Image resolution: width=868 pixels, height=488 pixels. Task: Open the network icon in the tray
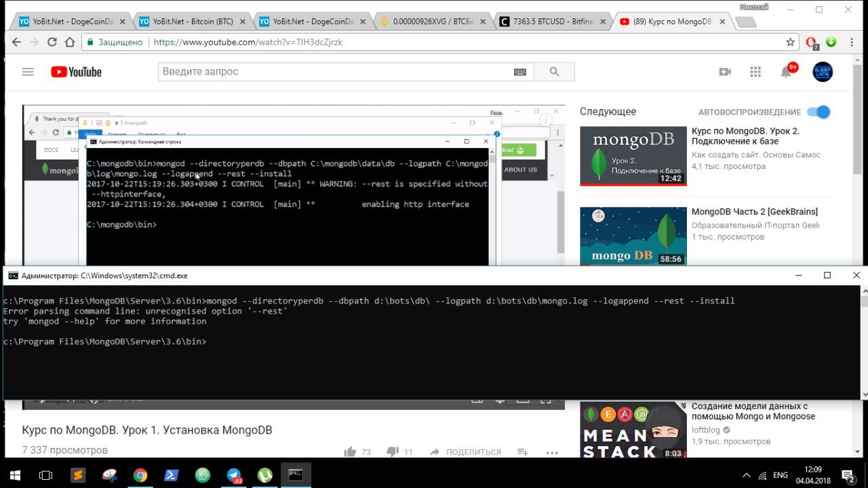click(x=762, y=475)
